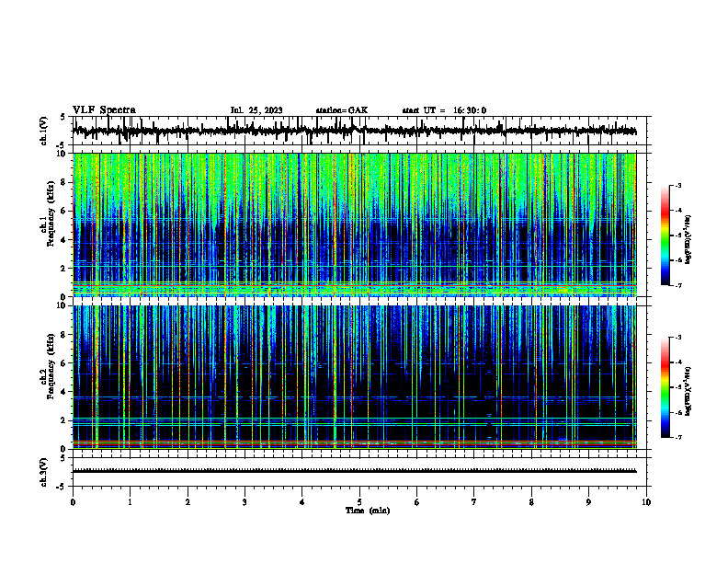Click the ch.2 color scale bar
This screenshot has height=563, width=728.
[x=665, y=387]
